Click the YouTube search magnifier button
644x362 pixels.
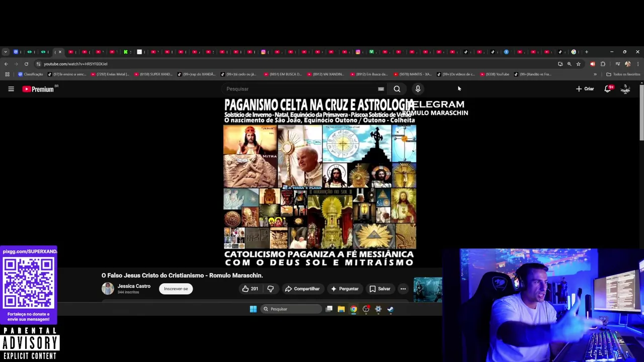397,89
